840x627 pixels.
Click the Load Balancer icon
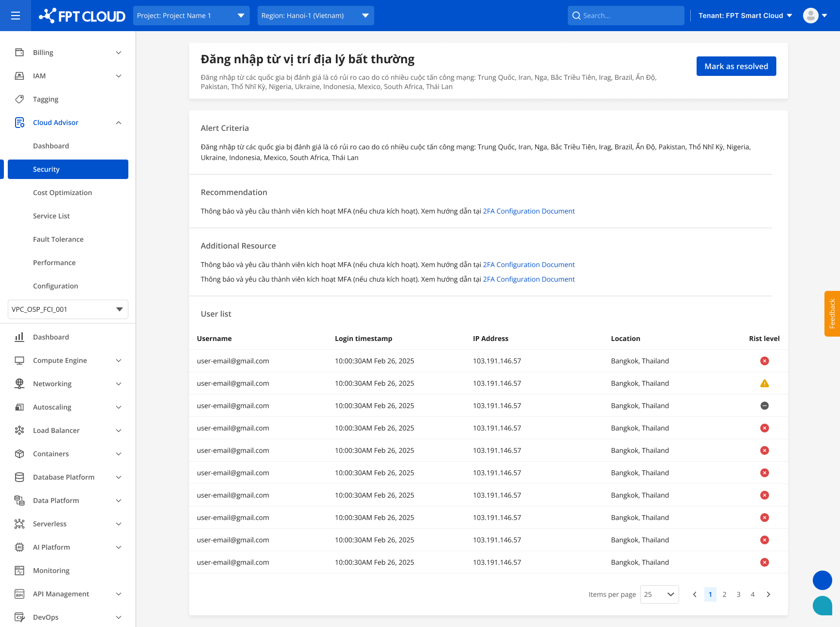click(19, 430)
